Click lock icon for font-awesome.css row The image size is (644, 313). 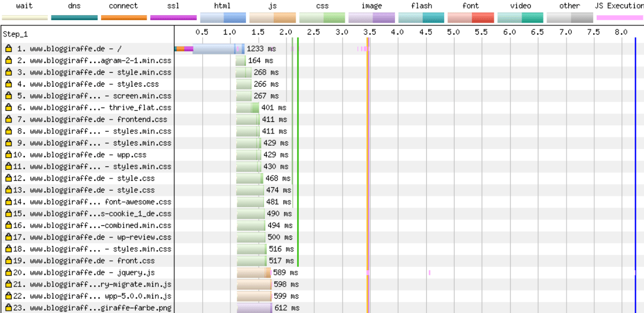(9, 202)
